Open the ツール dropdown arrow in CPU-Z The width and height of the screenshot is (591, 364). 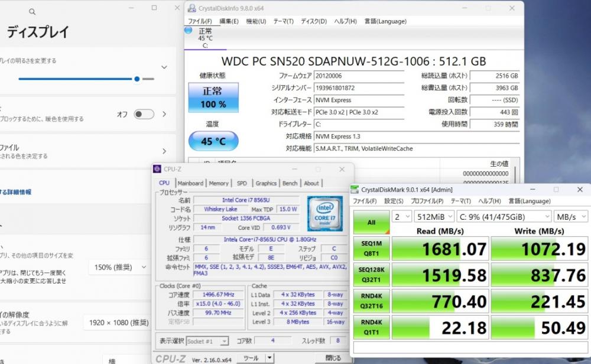[x=269, y=357]
